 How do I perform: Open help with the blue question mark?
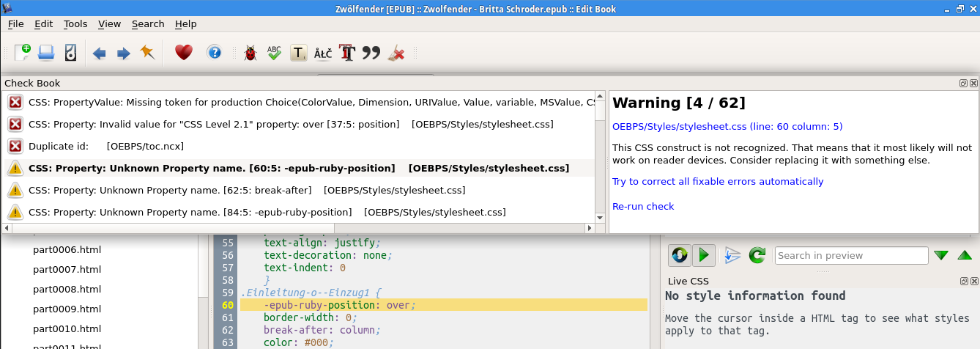[x=214, y=53]
